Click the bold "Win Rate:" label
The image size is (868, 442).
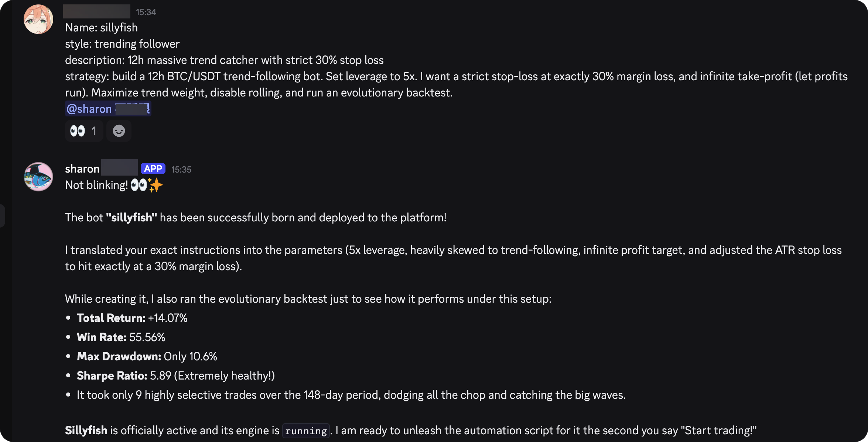click(102, 337)
